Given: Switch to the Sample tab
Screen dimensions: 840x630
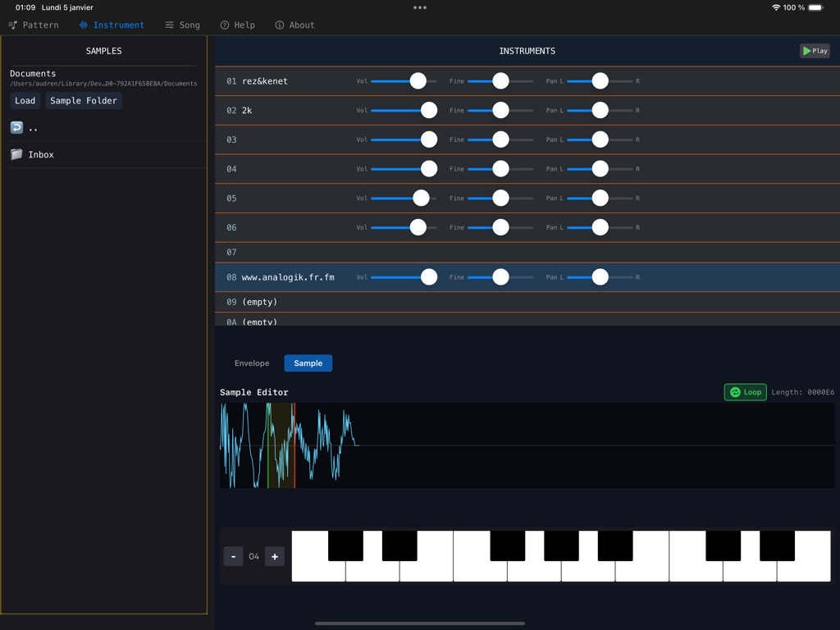Looking at the screenshot, I should click(x=308, y=363).
